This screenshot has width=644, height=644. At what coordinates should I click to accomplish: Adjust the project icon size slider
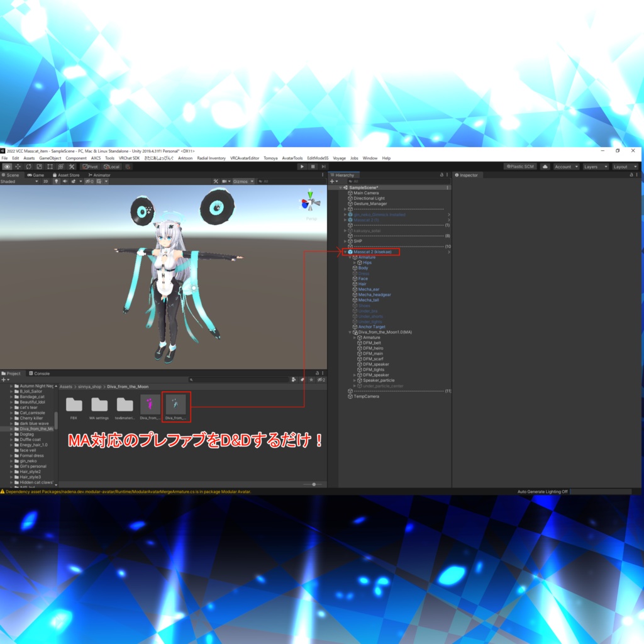pos(314,484)
